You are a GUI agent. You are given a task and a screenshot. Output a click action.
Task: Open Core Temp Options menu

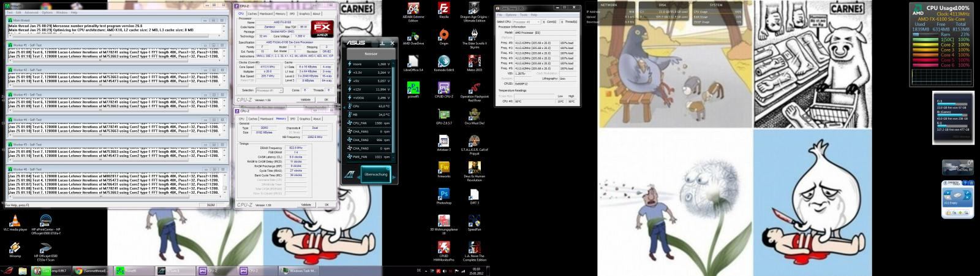[511, 15]
